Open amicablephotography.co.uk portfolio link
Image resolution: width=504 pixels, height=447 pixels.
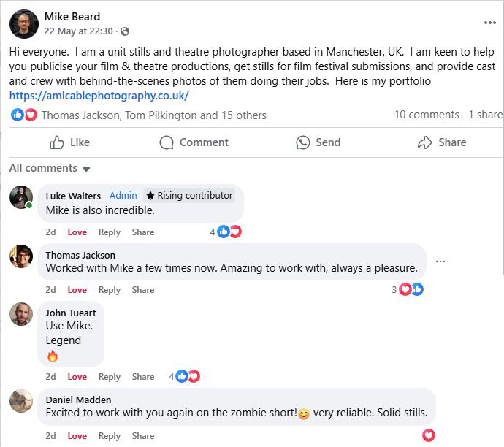(x=99, y=96)
